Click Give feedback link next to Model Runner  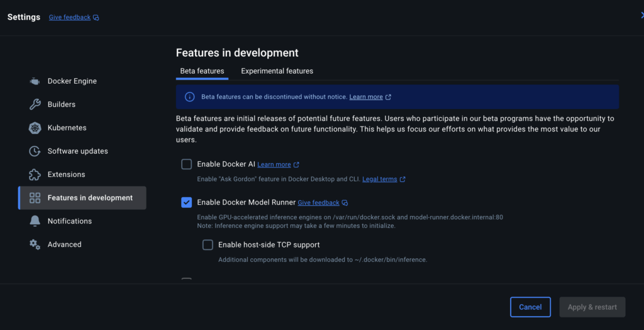(318, 203)
